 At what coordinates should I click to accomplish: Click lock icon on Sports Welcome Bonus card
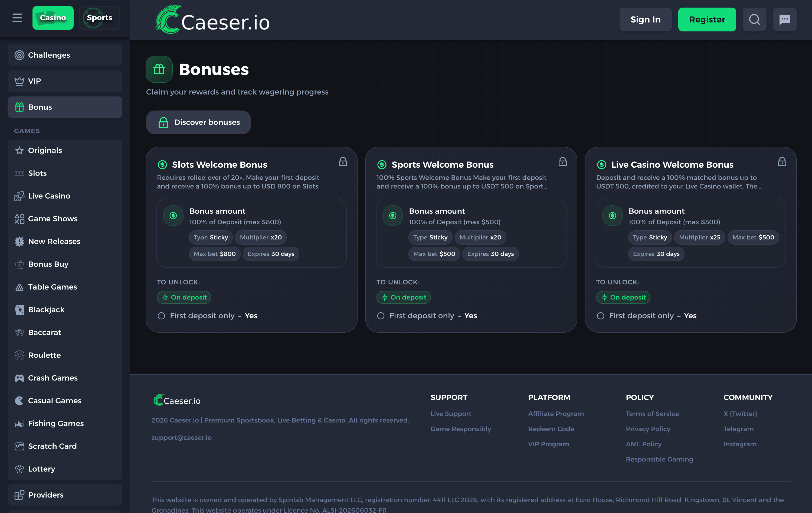click(562, 162)
